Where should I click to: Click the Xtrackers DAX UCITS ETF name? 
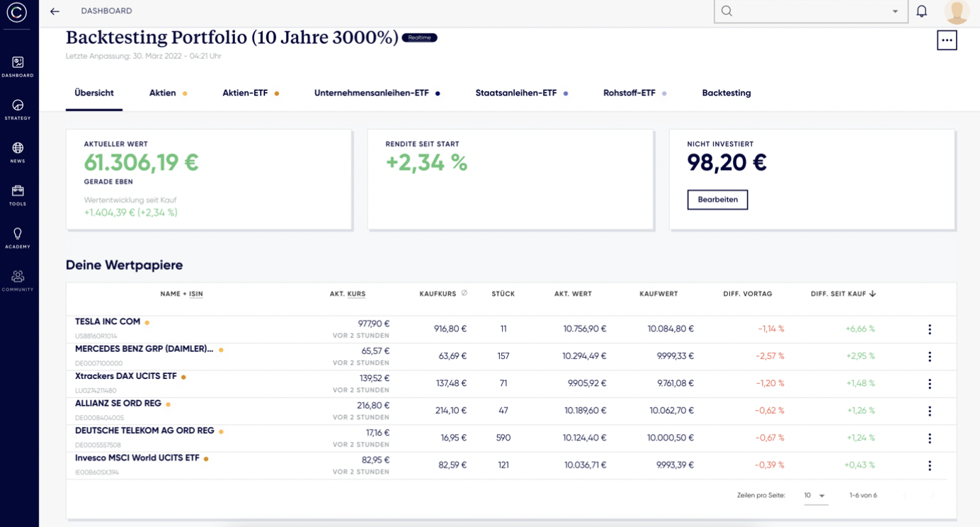coord(126,376)
